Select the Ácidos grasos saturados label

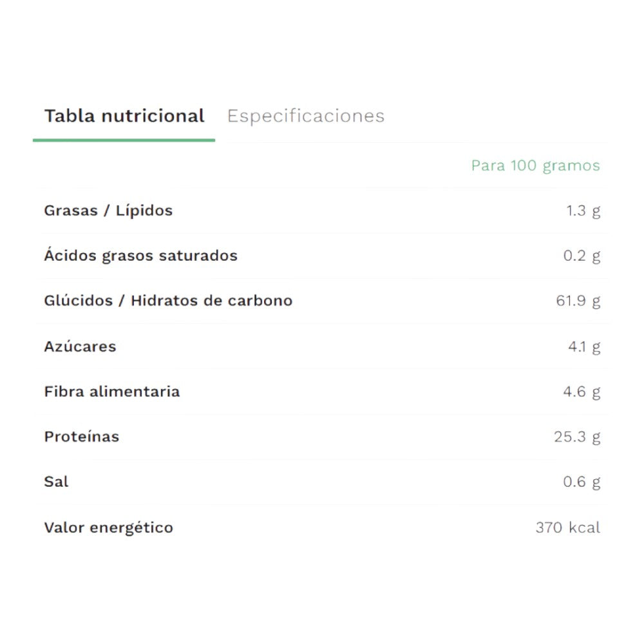[140, 256]
